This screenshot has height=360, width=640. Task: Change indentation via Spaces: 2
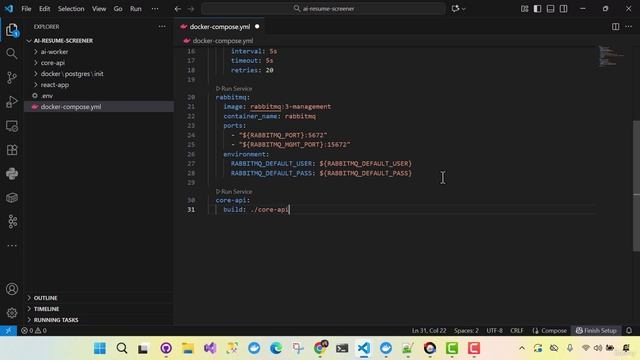[466, 331]
